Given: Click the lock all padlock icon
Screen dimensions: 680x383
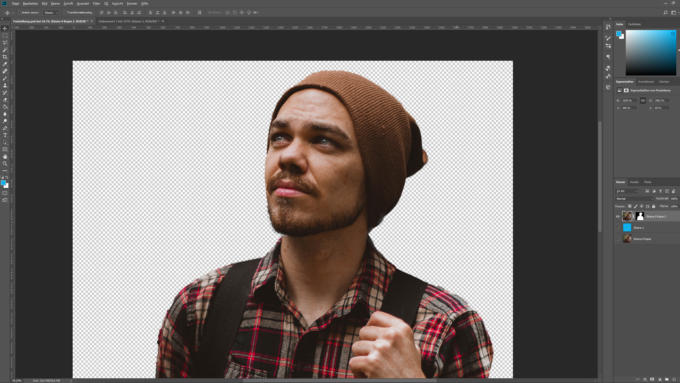Looking at the screenshot, I should click(x=654, y=206).
